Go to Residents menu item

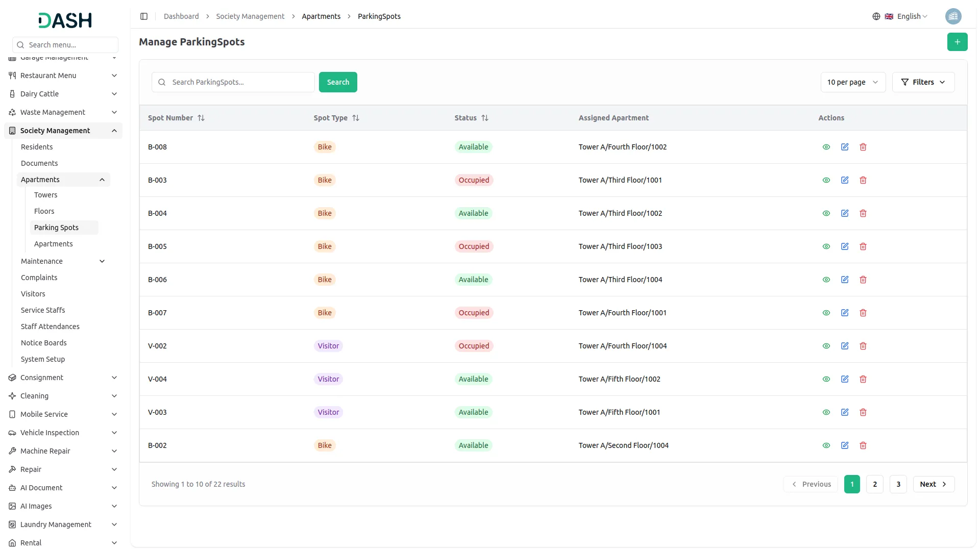(x=37, y=147)
